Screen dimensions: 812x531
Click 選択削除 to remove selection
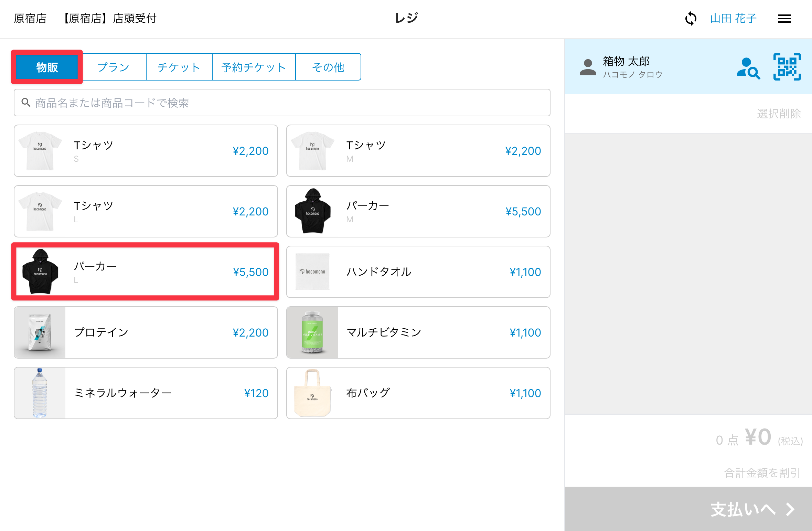coord(779,114)
